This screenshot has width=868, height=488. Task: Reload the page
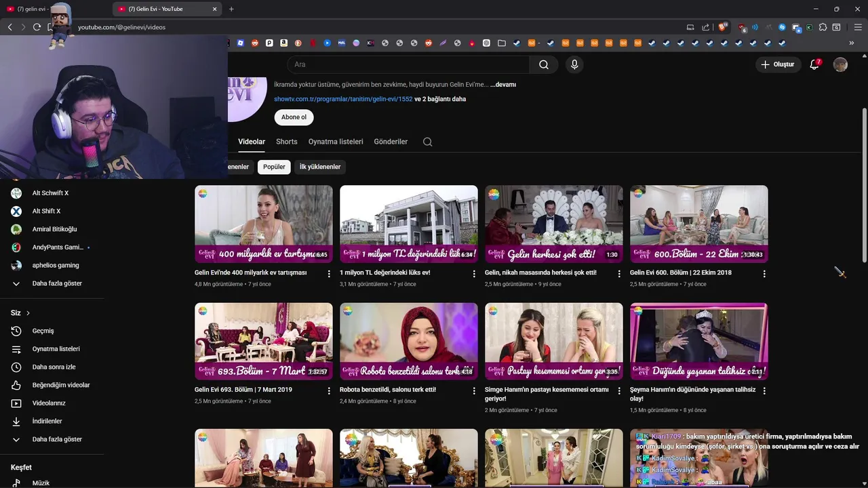point(37,27)
